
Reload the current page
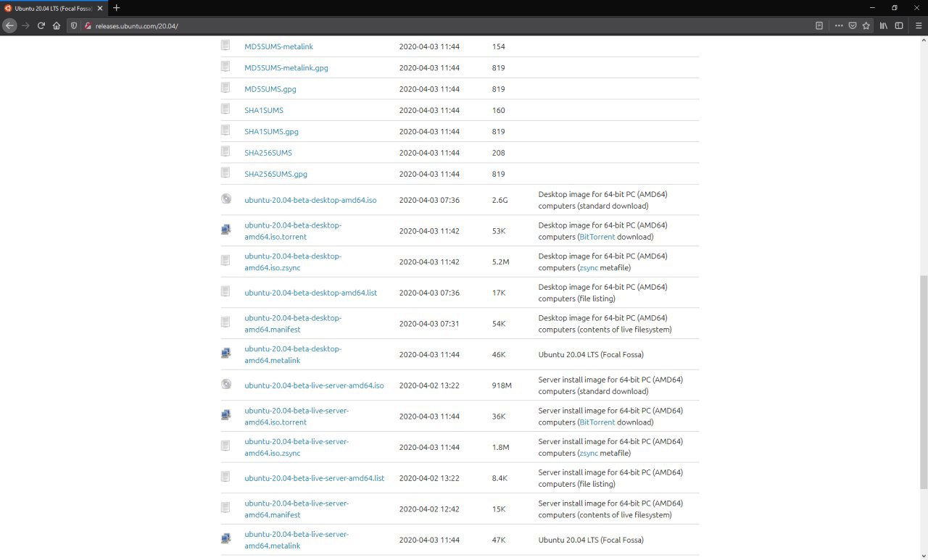point(41,25)
